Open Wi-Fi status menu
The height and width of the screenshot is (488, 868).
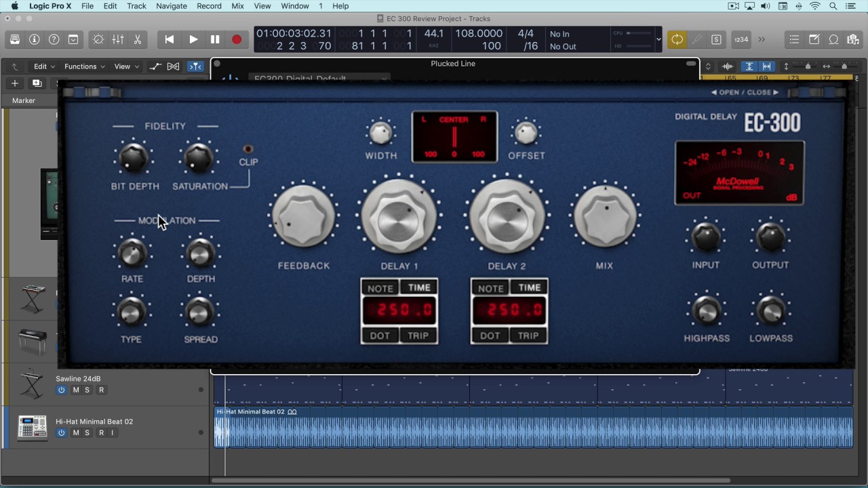point(815,6)
